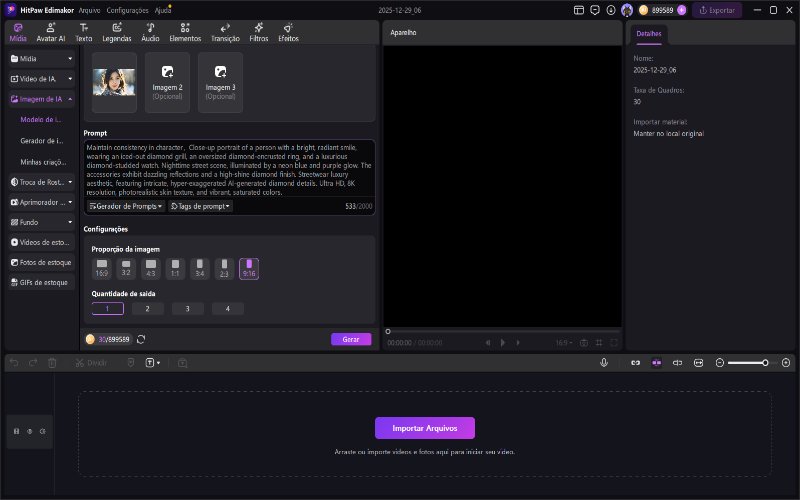Select the 3:4 image proportion
The width and height of the screenshot is (800, 500).
pos(199,268)
